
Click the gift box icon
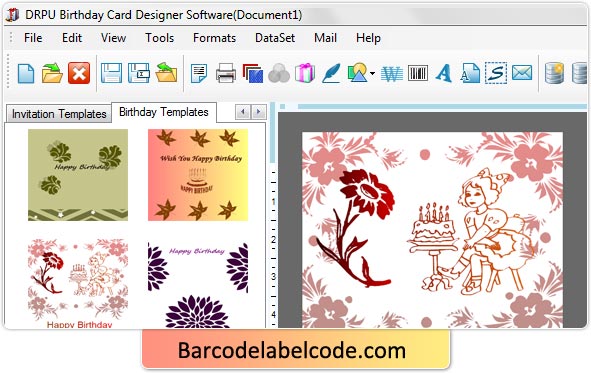[x=305, y=73]
